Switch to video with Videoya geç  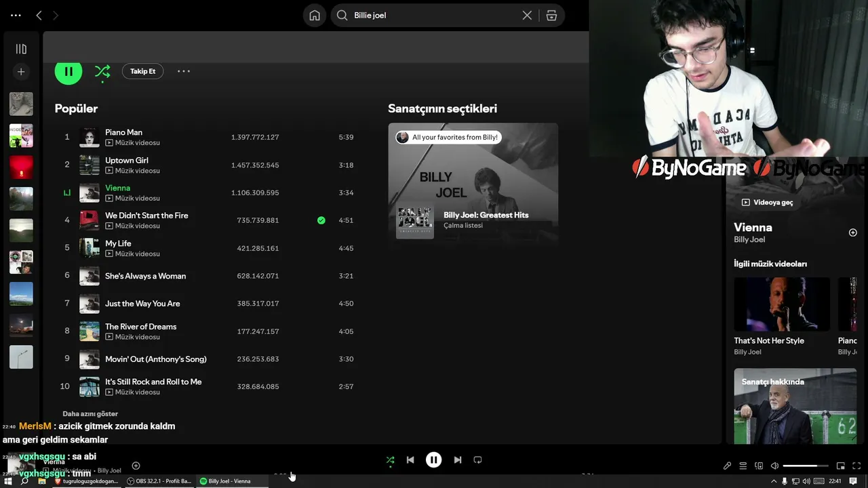tap(767, 202)
